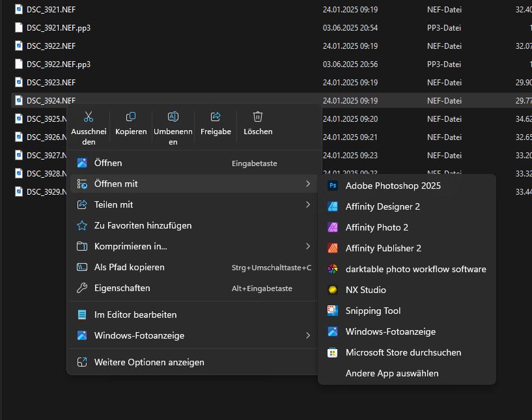The width and height of the screenshot is (532, 420).
Task: Select Microsoft Store durchsuchen
Action: (x=403, y=352)
